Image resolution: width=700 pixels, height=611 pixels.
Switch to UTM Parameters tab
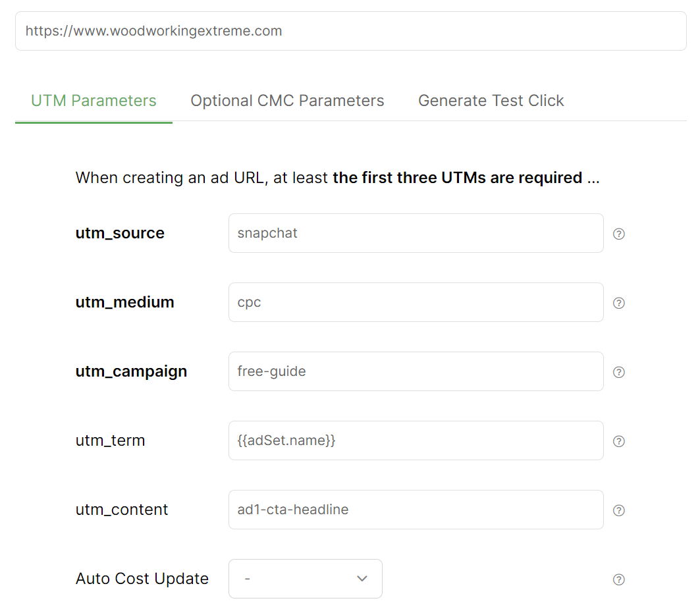[94, 101]
